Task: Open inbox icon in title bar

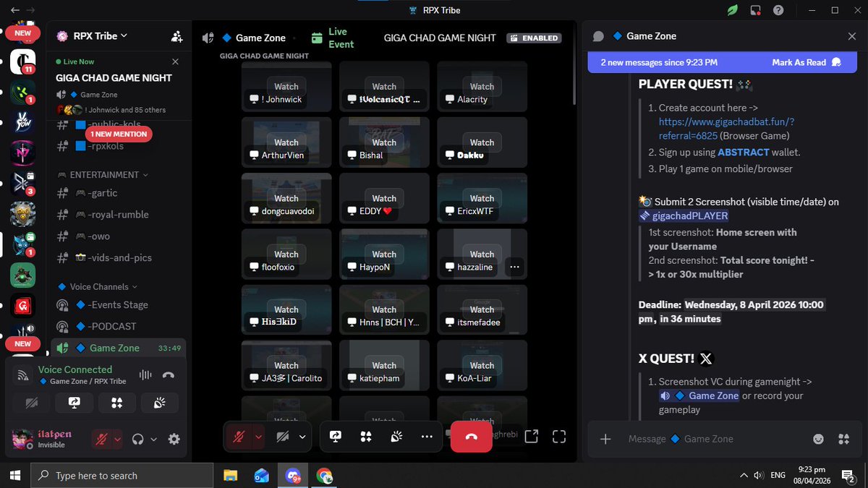Action: [x=756, y=10]
